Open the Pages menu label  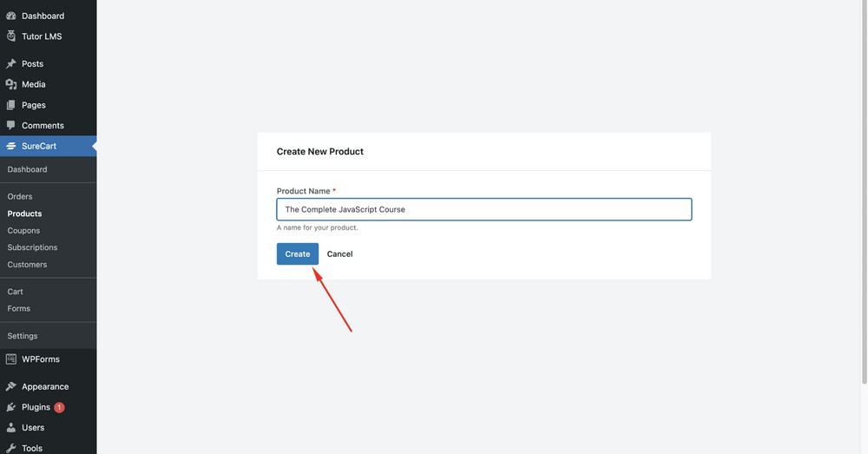click(x=34, y=105)
